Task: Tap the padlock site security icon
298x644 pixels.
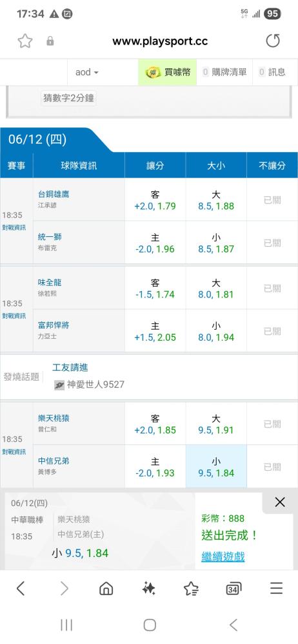Action: [50, 41]
